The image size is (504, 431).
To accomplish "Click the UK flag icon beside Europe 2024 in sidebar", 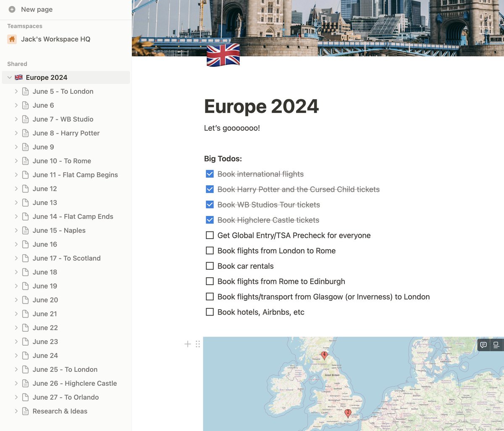I will point(18,77).
